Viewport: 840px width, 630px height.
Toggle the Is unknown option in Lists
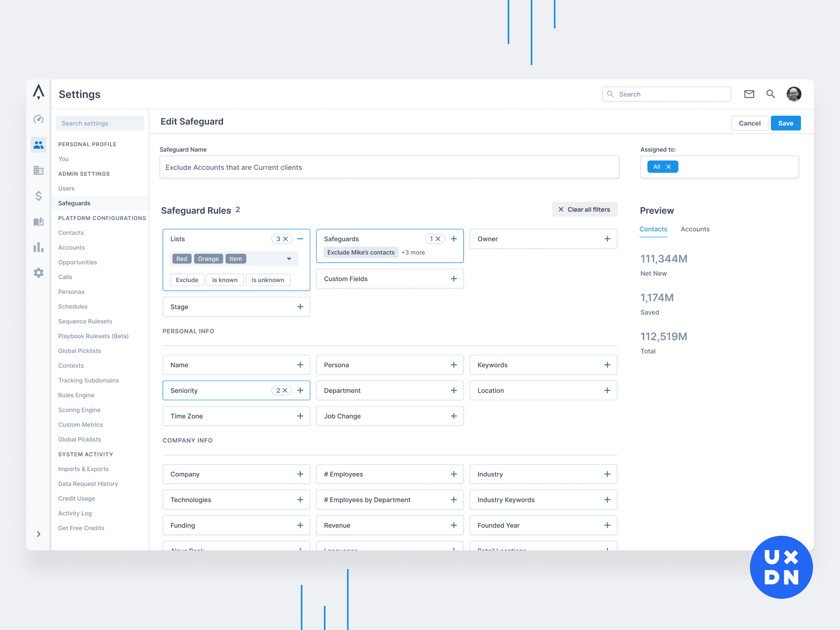point(268,280)
